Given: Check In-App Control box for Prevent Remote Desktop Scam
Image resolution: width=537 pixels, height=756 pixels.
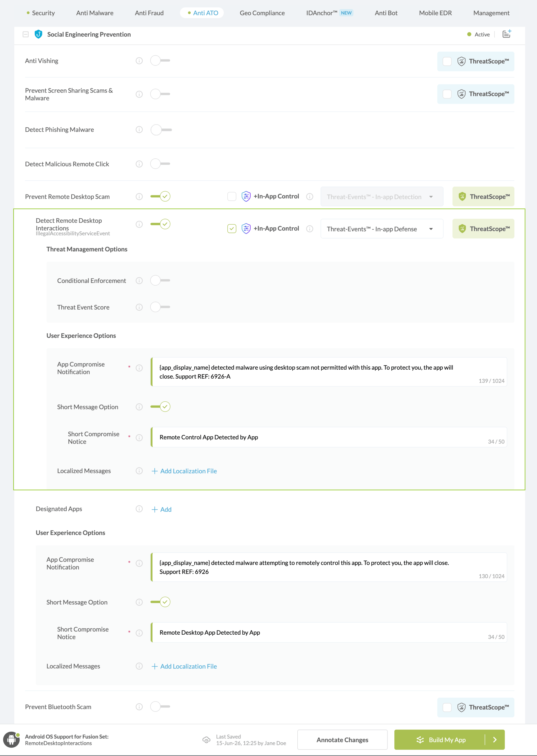Looking at the screenshot, I should point(232,197).
